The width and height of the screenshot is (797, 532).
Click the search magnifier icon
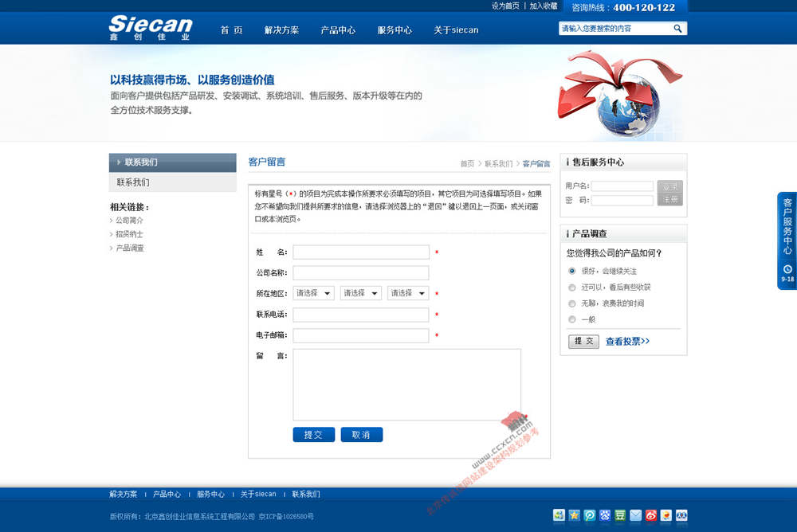[x=677, y=27]
